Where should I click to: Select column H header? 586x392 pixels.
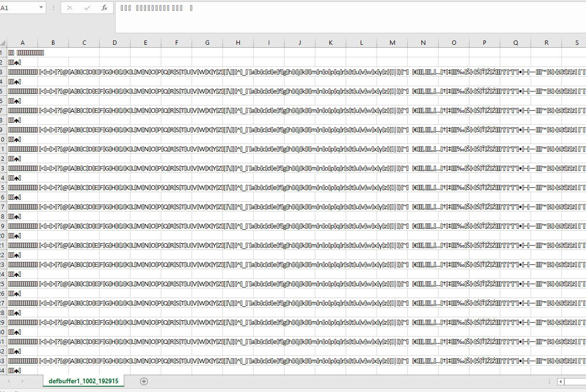pos(238,43)
